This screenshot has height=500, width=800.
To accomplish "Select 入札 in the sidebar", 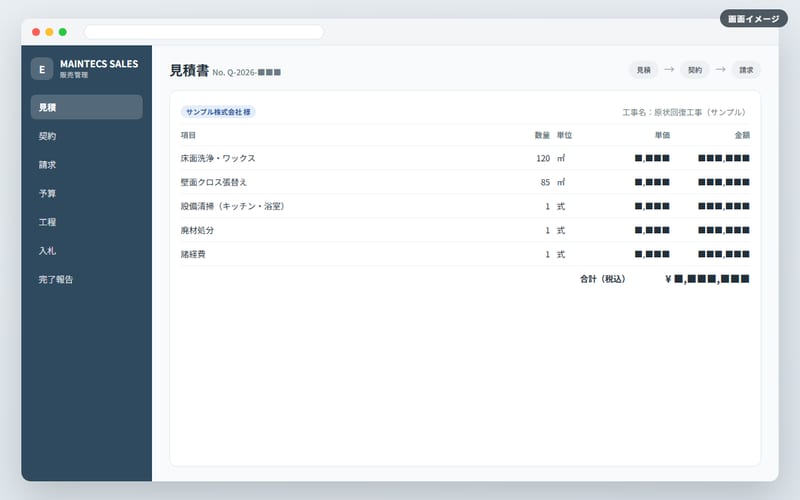I will tap(87, 251).
